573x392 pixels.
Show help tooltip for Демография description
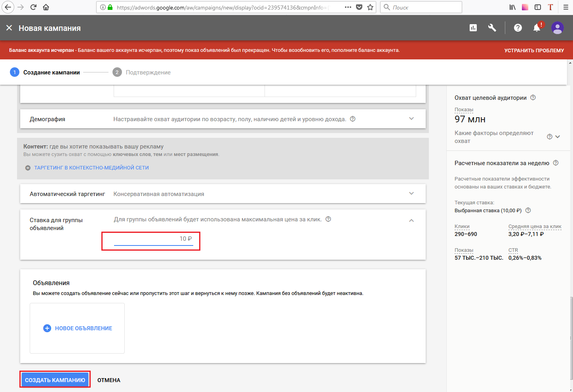click(352, 119)
